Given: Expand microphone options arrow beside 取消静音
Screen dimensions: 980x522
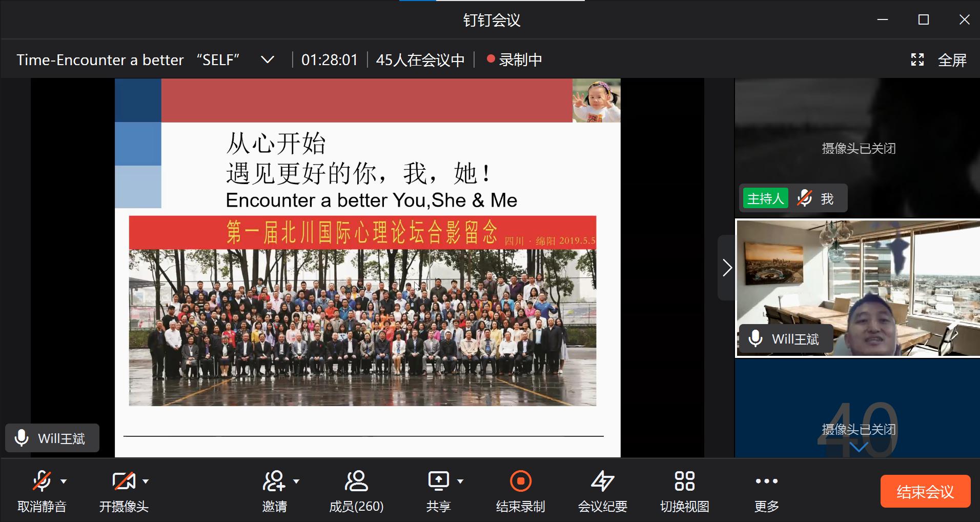Looking at the screenshot, I should [64, 481].
